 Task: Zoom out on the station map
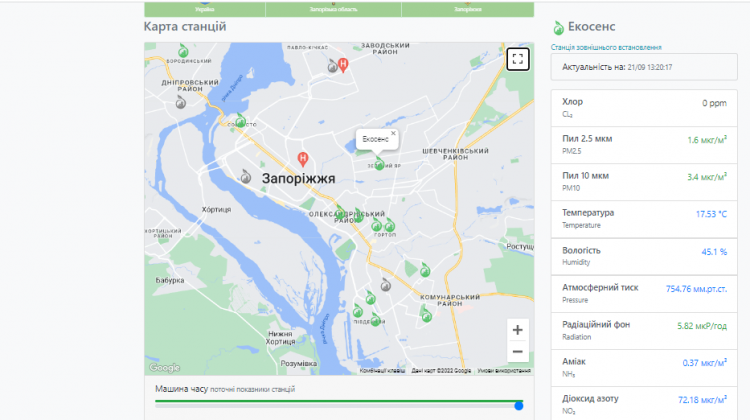click(x=517, y=352)
